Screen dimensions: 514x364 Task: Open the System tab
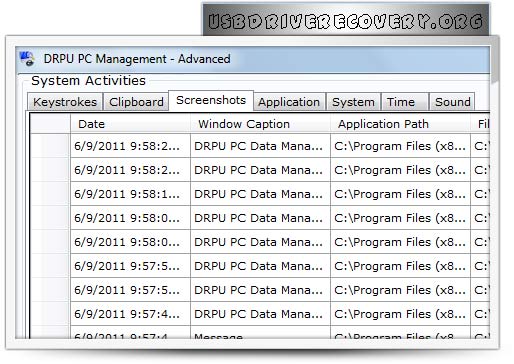[353, 102]
